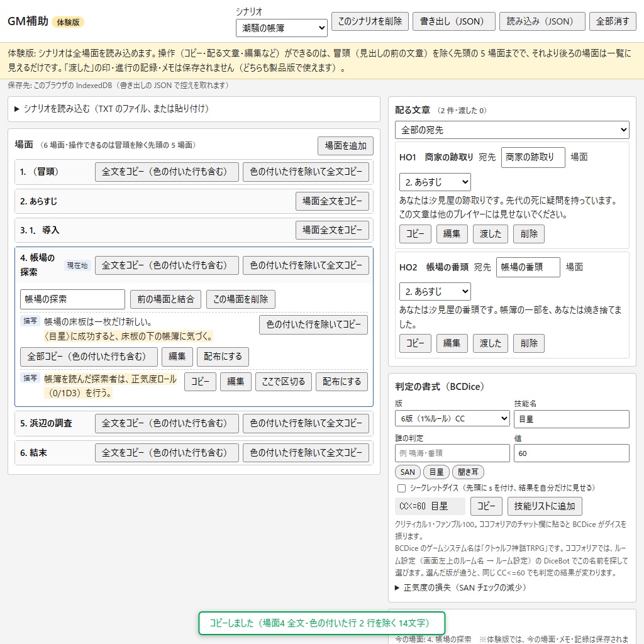Click the HO1 宛先 field 商家の跡取り
This screenshot has width=644, height=644.
pos(533,157)
